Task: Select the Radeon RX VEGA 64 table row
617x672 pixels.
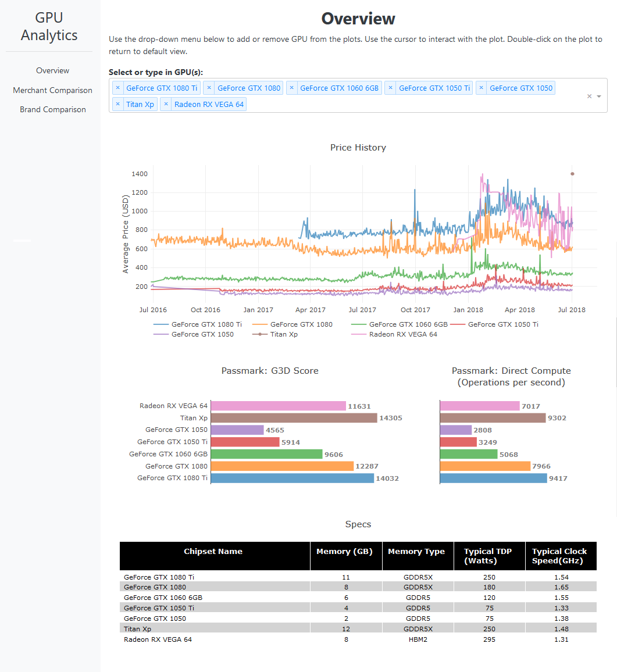Action: 358,639
